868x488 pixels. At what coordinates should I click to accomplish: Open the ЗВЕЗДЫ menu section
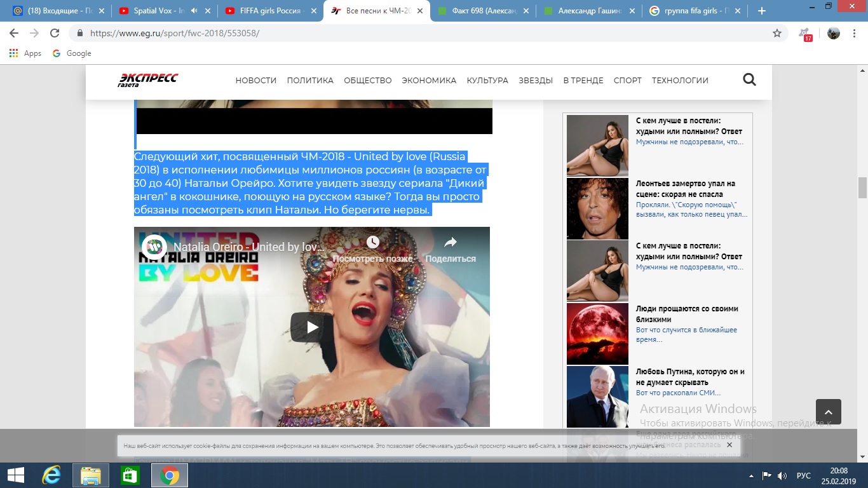click(536, 80)
